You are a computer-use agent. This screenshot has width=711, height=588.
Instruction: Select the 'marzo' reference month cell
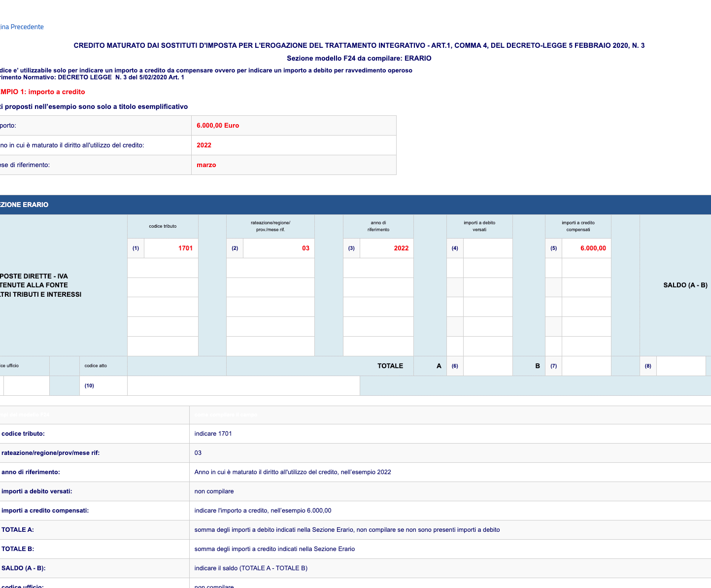pos(206,165)
